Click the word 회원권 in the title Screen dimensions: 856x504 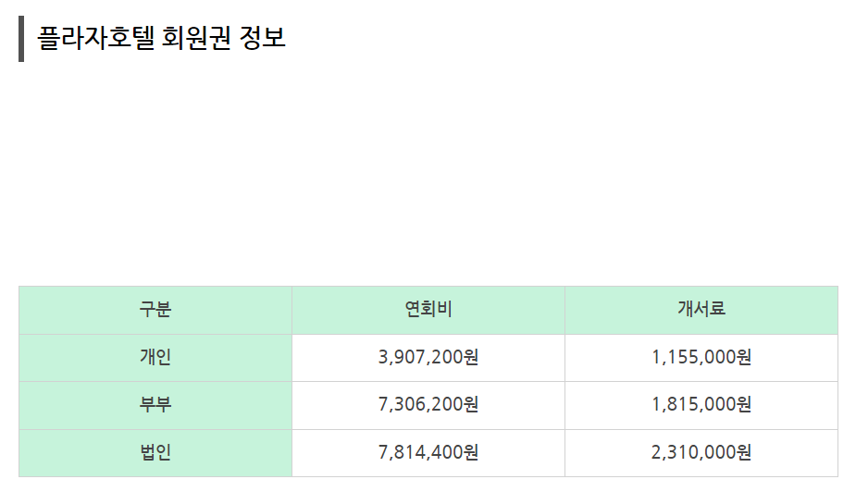(x=196, y=38)
